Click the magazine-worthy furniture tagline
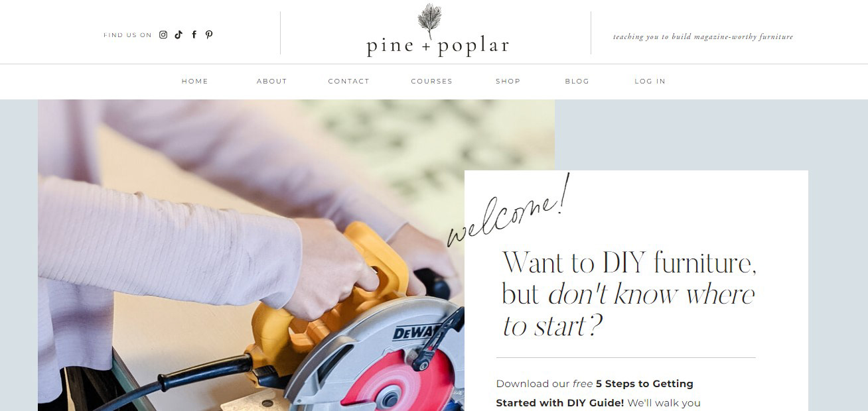This screenshot has height=411, width=868. (703, 37)
